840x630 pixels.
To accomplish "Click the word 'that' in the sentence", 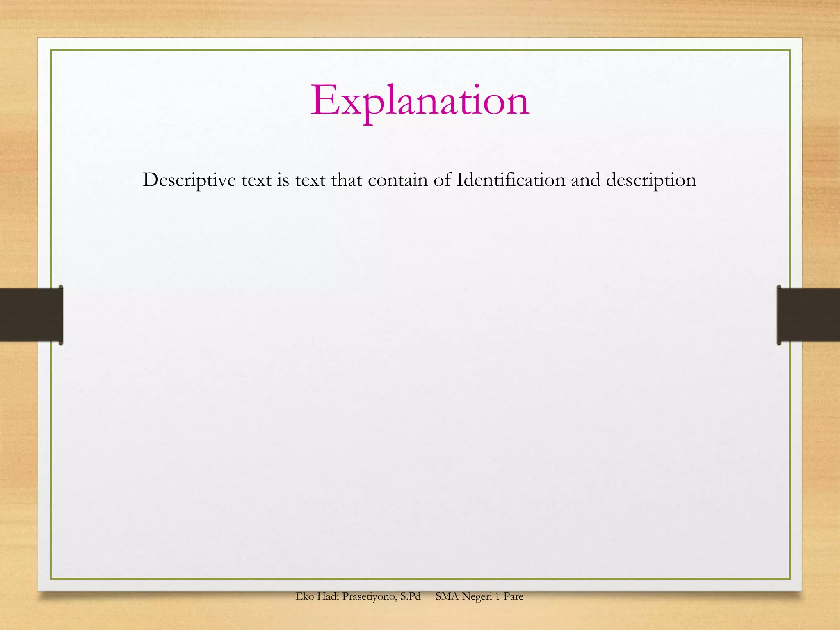I will (347, 180).
